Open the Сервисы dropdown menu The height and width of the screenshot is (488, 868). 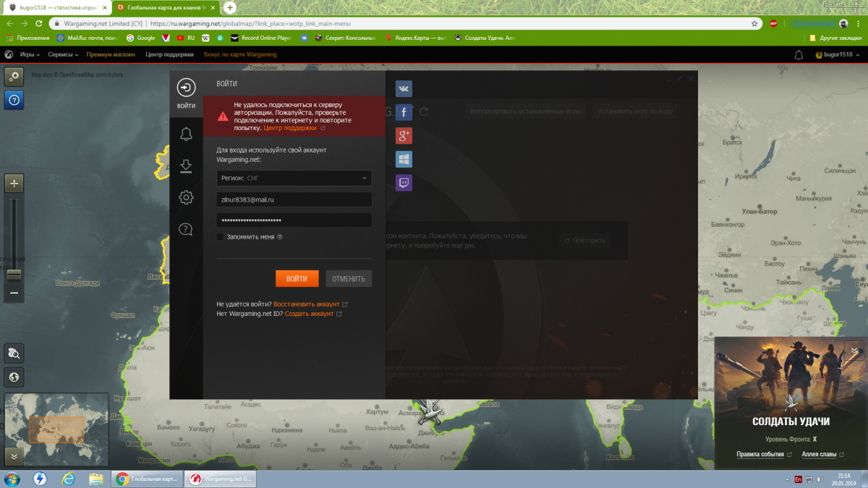64,54
